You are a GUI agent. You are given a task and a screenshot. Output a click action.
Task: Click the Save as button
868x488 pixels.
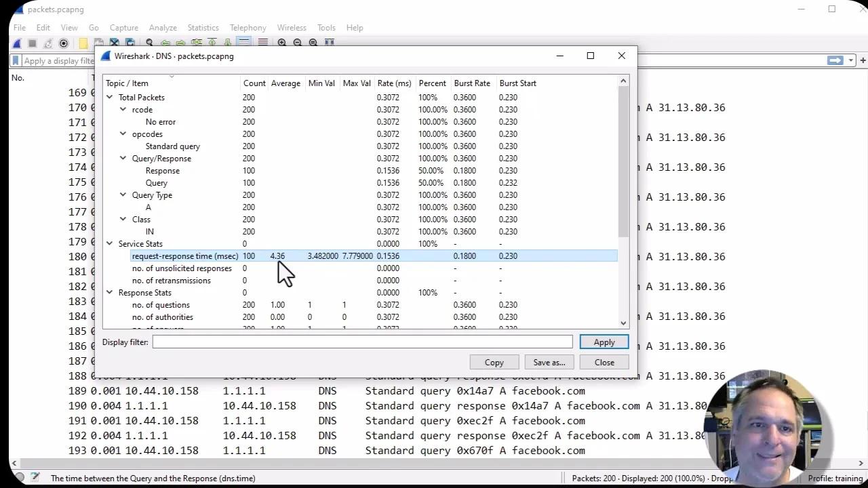(x=549, y=362)
